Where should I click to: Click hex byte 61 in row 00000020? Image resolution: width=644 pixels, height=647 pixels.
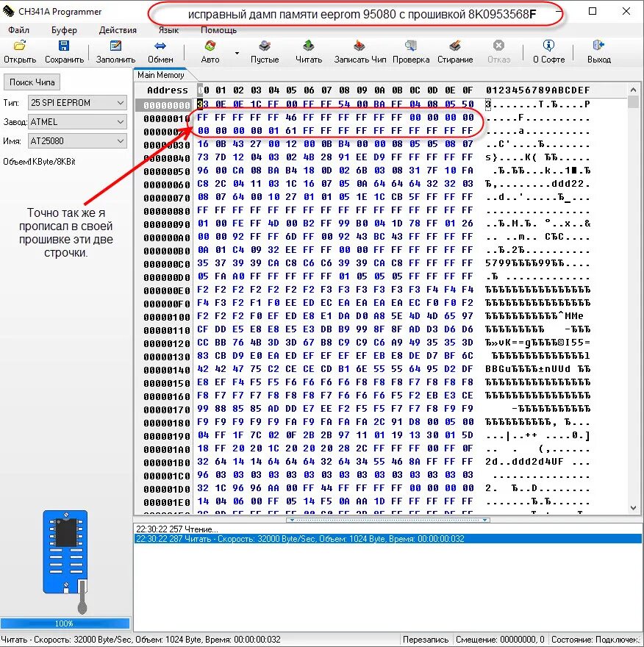pyautogui.click(x=291, y=131)
